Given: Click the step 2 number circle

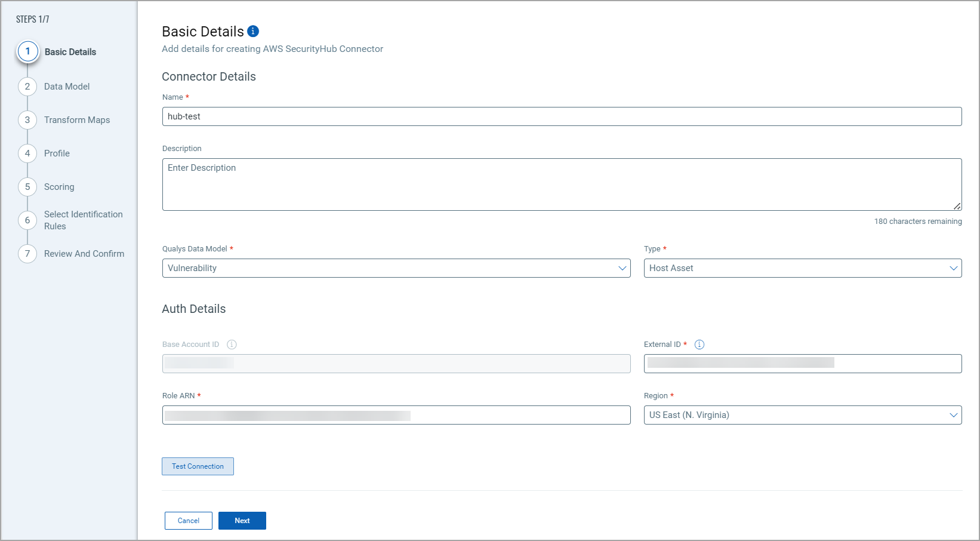Looking at the screenshot, I should [27, 87].
